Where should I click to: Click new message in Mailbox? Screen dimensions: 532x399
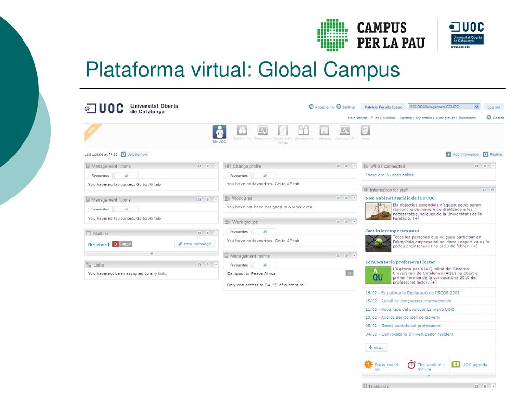pos(195,244)
